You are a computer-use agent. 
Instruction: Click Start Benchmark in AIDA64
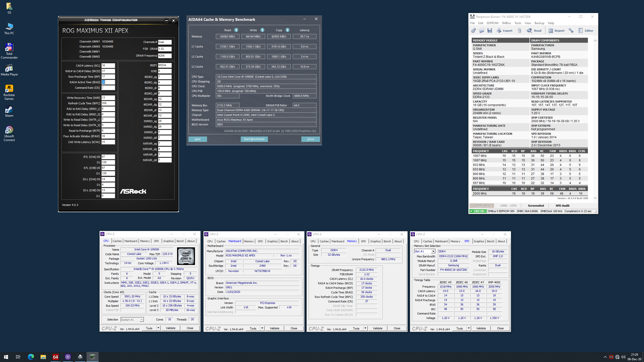(254, 139)
